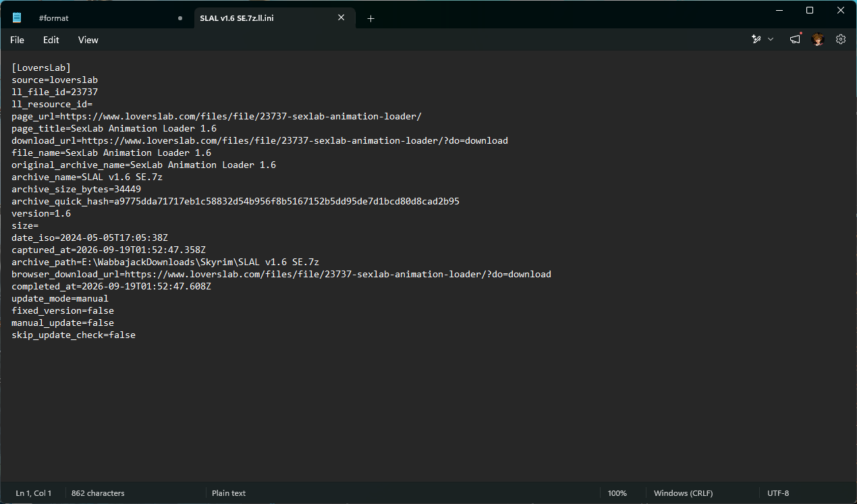Click the file_name line
Viewport: 857px width, 504px height.
(x=111, y=152)
